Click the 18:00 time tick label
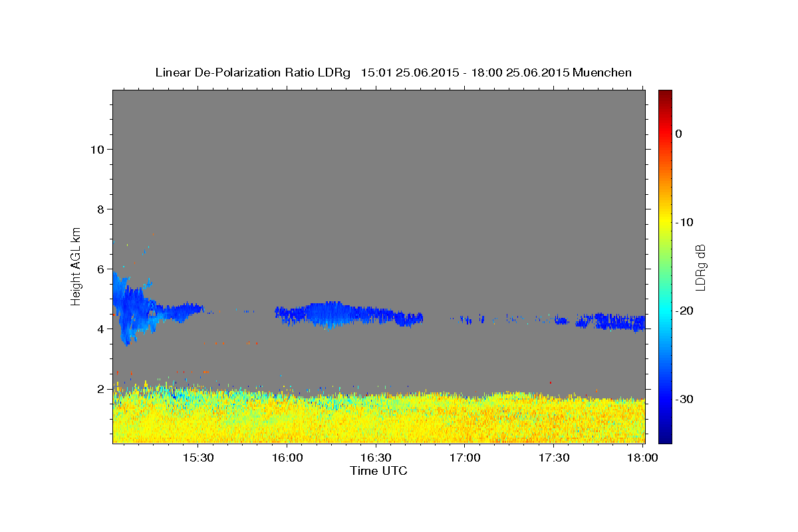798x532 pixels. (x=642, y=458)
